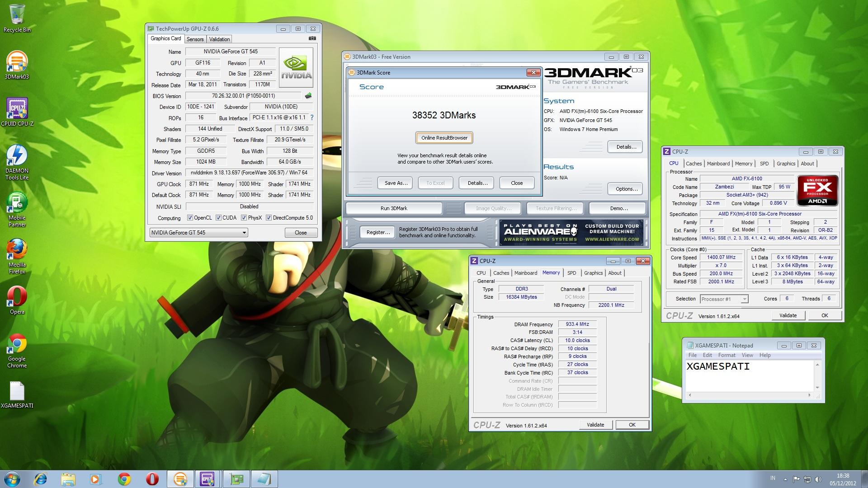The image size is (868, 488).
Task: Click Notepad horizontal scrollbar right arrow
Action: point(809,395)
